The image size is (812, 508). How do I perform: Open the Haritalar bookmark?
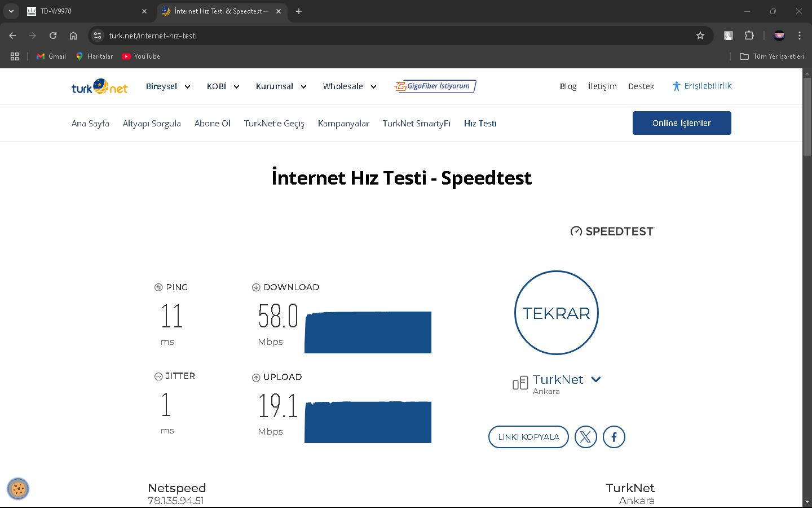94,56
